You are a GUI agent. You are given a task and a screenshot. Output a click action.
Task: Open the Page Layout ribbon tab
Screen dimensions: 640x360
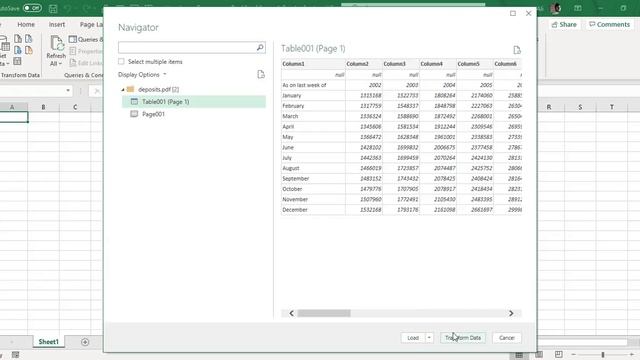(91, 24)
